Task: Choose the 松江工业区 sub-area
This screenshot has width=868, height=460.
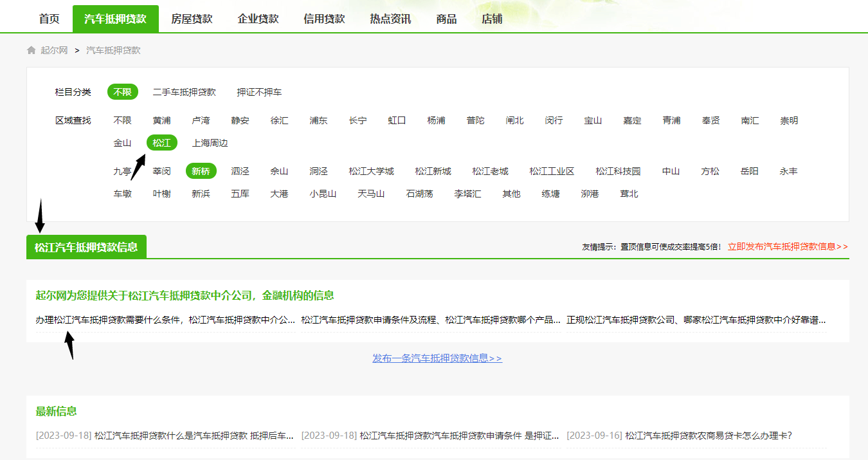Action: (x=552, y=171)
